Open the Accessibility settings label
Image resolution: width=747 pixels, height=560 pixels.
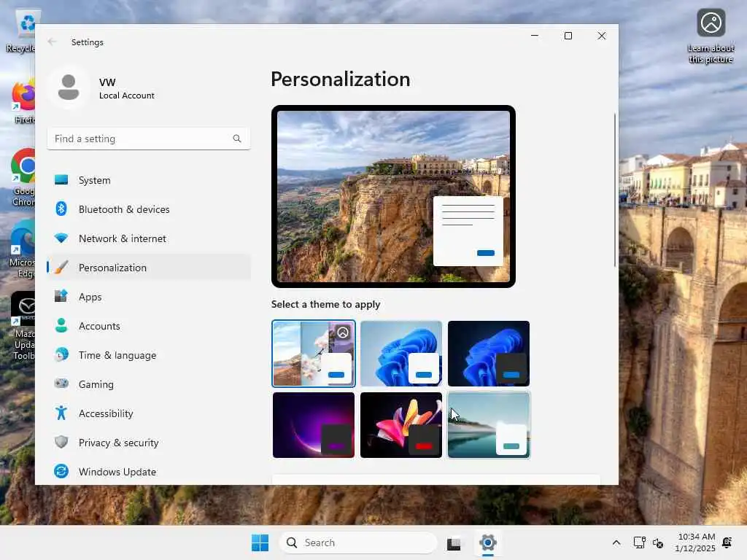click(106, 413)
